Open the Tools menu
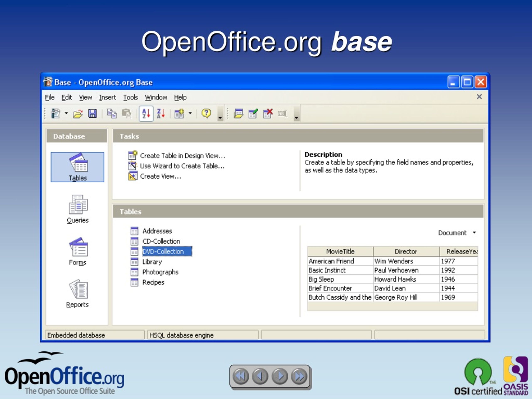The height and width of the screenshot is (399, 532). coord(131,97)
